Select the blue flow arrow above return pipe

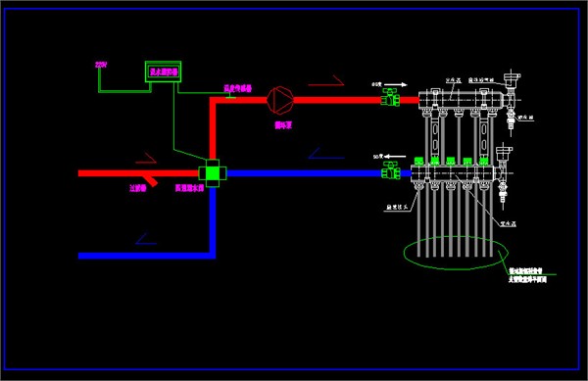[x=326, y=153]
